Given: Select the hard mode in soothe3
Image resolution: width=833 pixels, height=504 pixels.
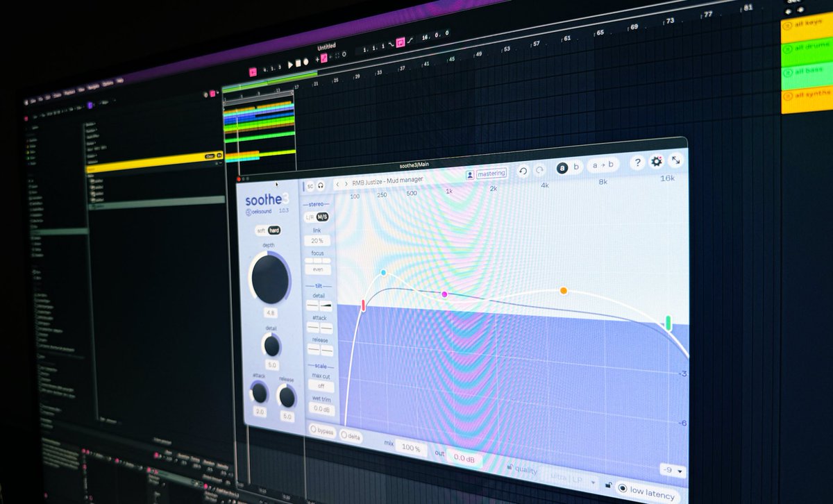Looking at the screenshot, I should click(274, 230).
